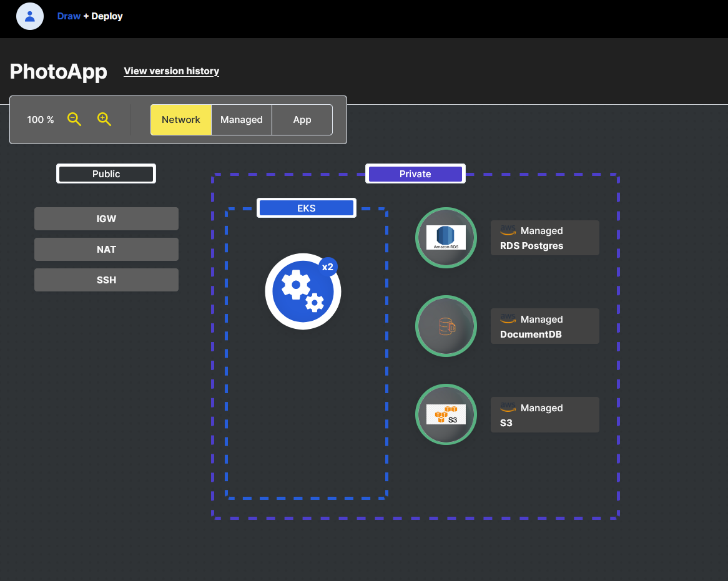Open the user profile avatar icon
This screenshot has height=581, width=728.
[30, 16]
